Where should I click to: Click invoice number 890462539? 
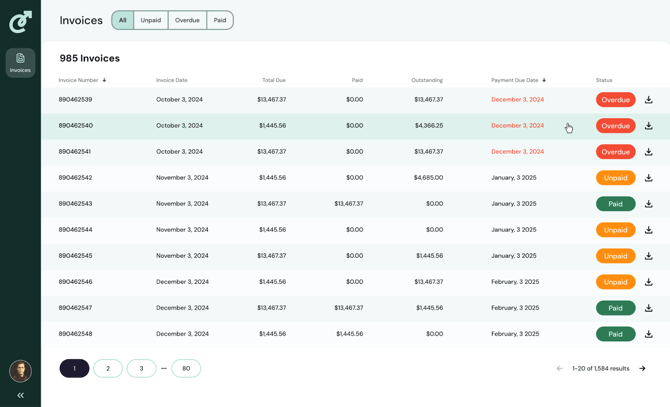pyautogui.click(x=75, y=100)
